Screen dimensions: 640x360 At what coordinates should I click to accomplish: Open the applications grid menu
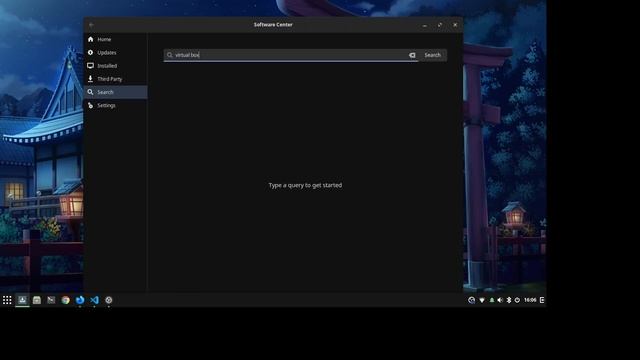point(7,300)
